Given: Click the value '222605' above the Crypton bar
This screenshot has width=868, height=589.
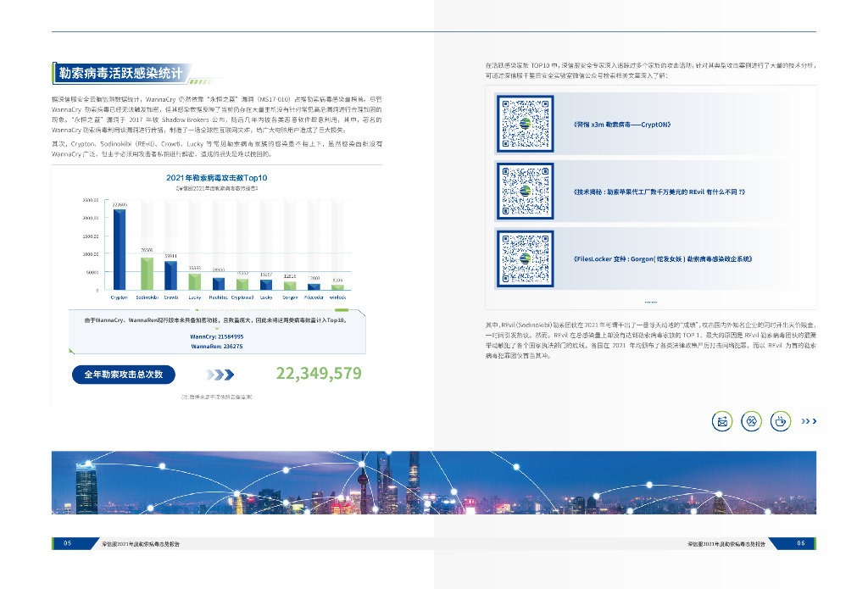Looking at the screenshot, I should [120, 205].
